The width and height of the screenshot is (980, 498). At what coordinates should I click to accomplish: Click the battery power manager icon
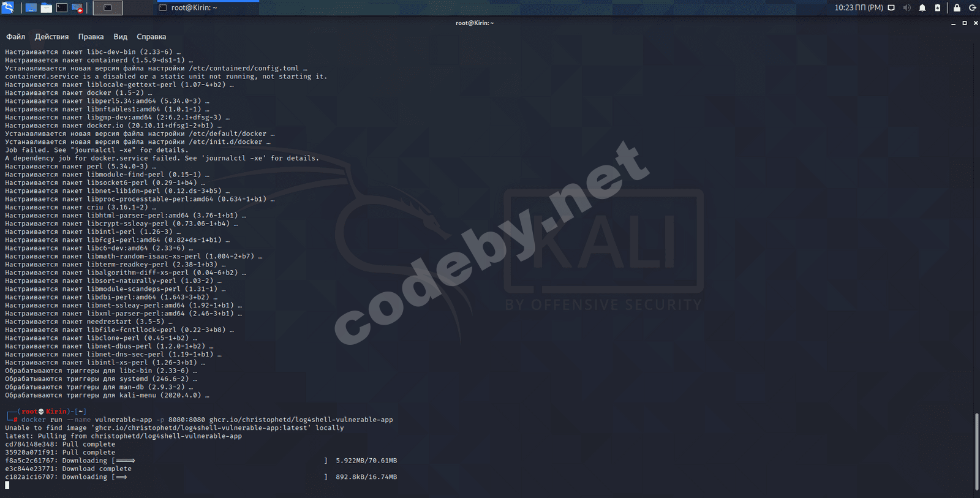point(937,8)
